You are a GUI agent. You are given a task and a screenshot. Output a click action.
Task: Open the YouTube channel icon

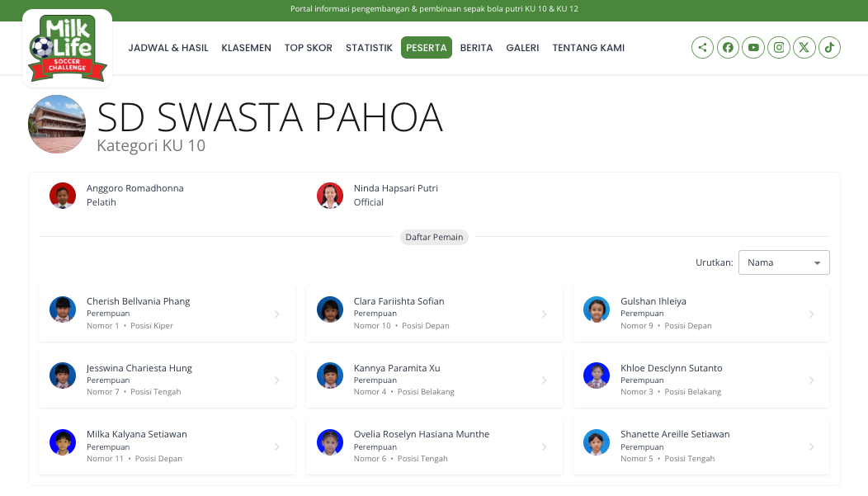753,48
